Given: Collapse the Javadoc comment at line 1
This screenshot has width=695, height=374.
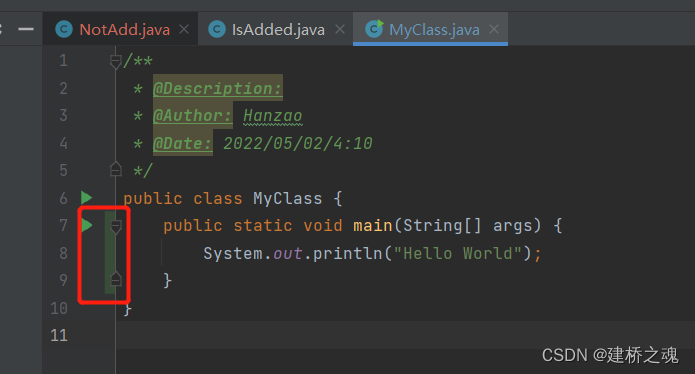Looking at the screenshot, I should [116, 62].
